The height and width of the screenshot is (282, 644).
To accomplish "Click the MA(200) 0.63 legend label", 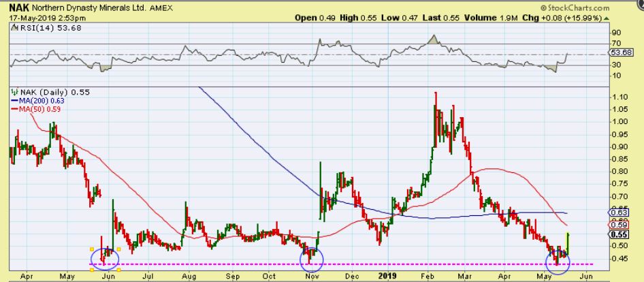I will pos(42,101).
